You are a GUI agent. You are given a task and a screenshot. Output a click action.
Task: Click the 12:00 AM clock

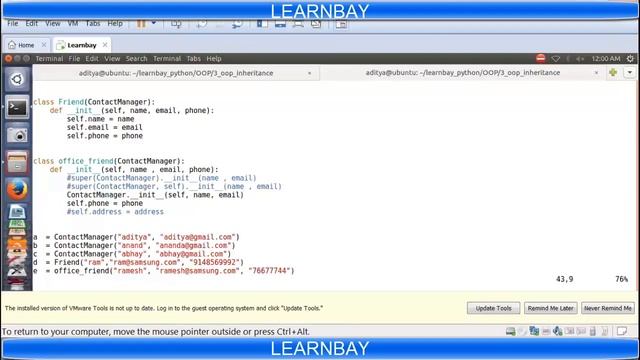606,59
